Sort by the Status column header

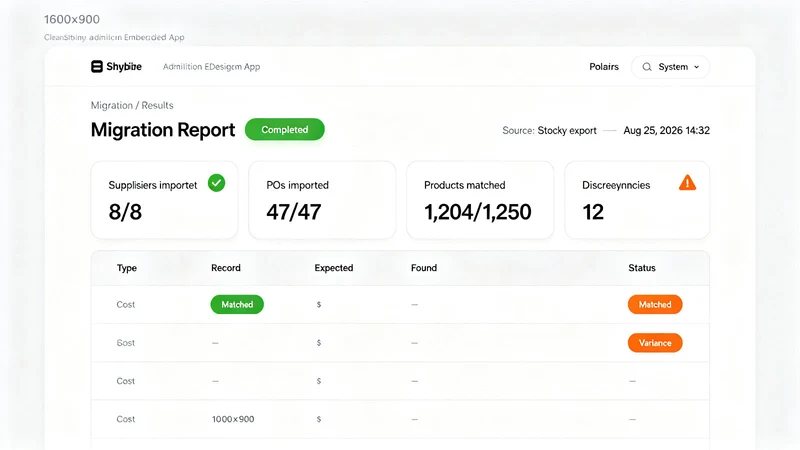[642, 268]
